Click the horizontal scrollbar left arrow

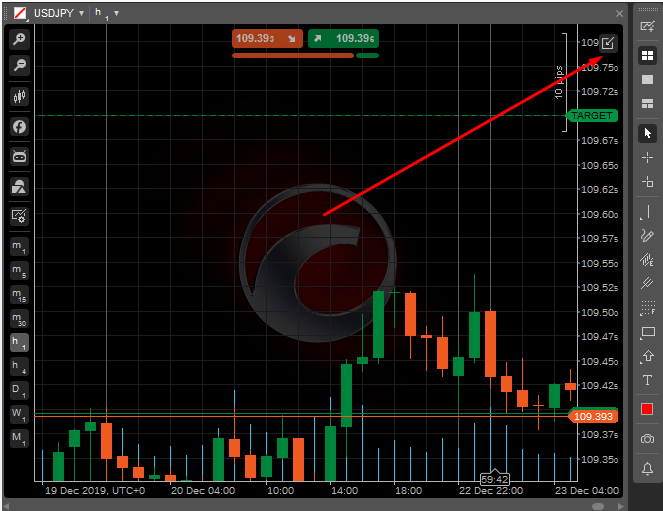[6, 506]
